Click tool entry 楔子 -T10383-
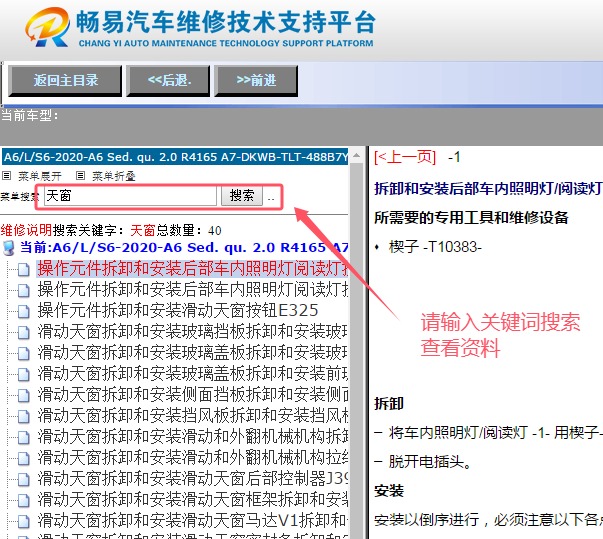Image resolution: width=603 pixels, height=539 pixels. pyautogui.click(x=435, y=246)
